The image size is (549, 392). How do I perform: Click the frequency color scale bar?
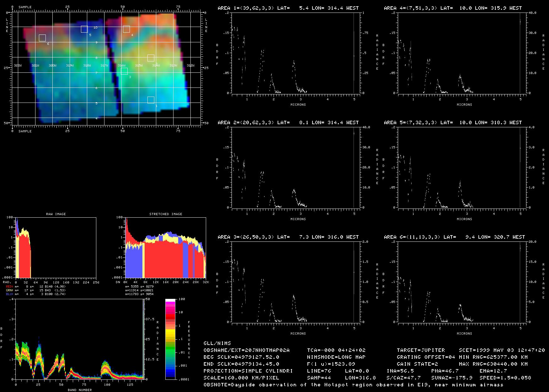tap(171, 339)
